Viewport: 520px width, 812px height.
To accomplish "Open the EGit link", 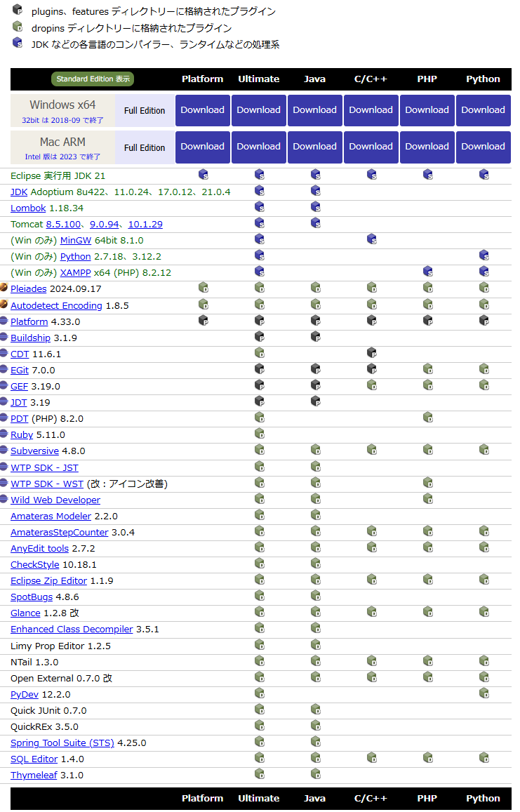I will pyautogui.click(x=20, y=371).
